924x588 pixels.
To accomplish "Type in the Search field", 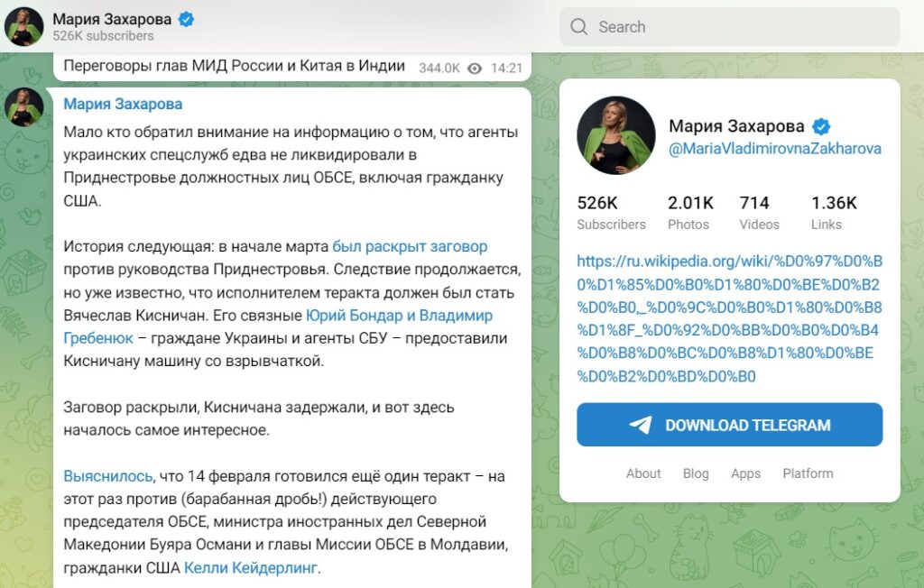I will point(740,27).
